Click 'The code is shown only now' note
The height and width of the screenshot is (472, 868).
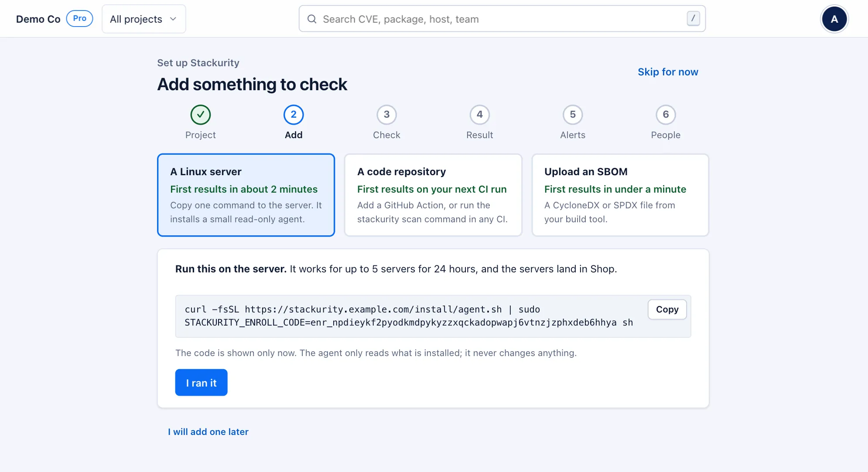(376, 353)
